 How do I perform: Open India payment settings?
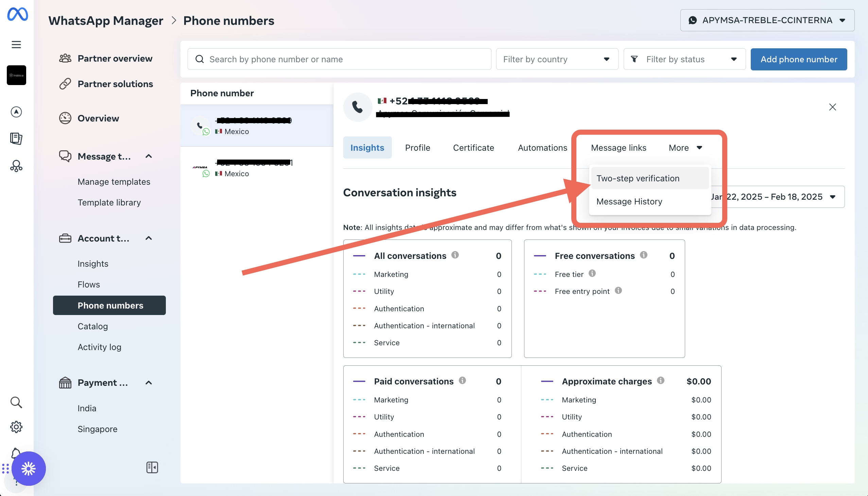pos(87,408)
